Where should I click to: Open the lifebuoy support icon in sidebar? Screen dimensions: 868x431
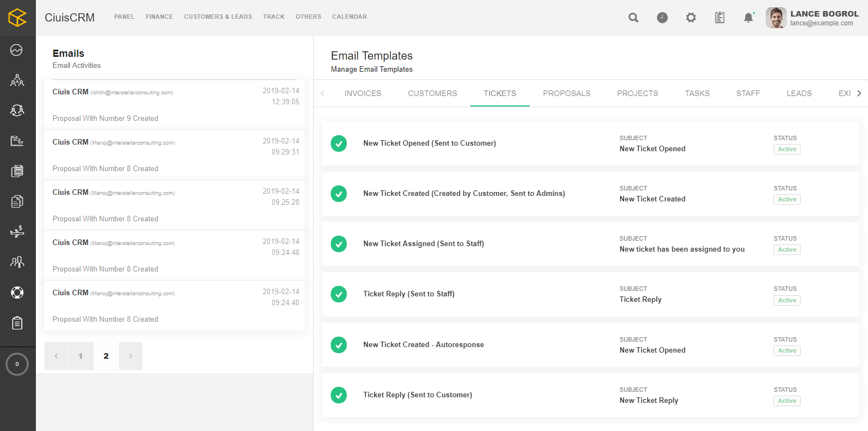[17, 292]
